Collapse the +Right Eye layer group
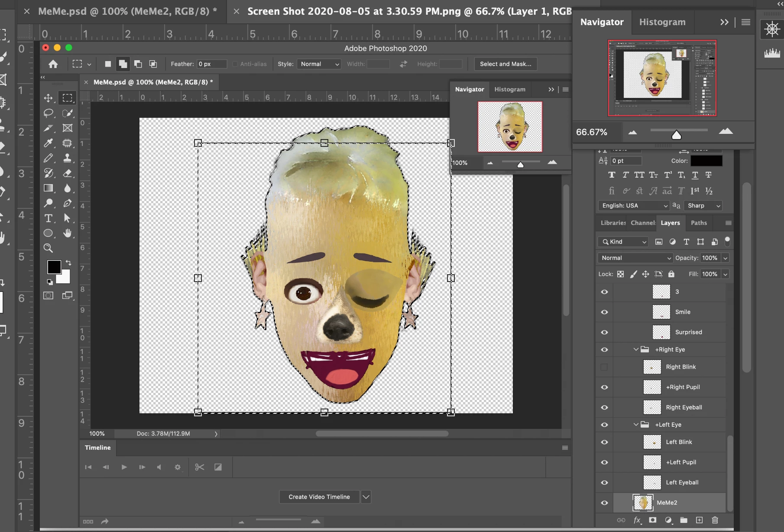The width and height of the screenshot is (784, 532). coord(636,350)
